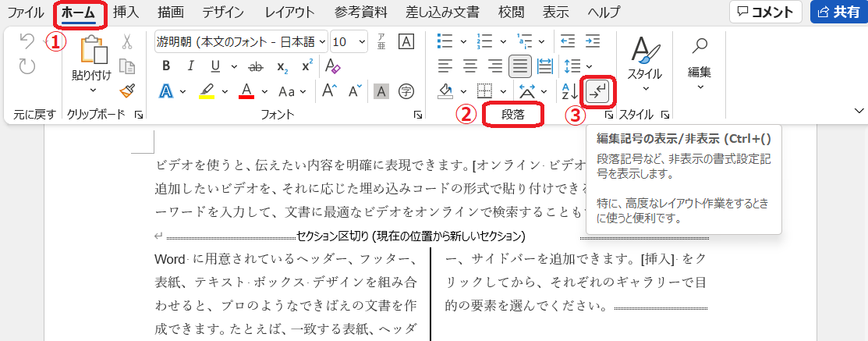Screen dimensions: 868x341
Task: Click the Paste clipboard icon
Action: coord(93,49)
